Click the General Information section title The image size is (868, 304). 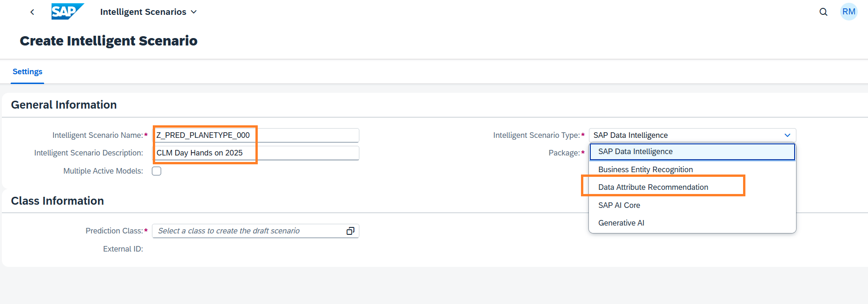tap(64, 105)
